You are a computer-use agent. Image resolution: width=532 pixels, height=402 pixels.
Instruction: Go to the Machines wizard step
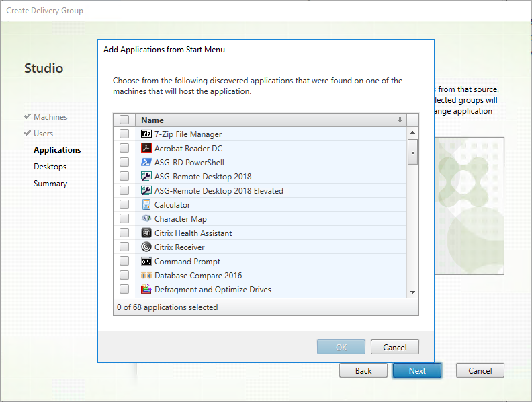pyautogui.click(x=50, y=117)
